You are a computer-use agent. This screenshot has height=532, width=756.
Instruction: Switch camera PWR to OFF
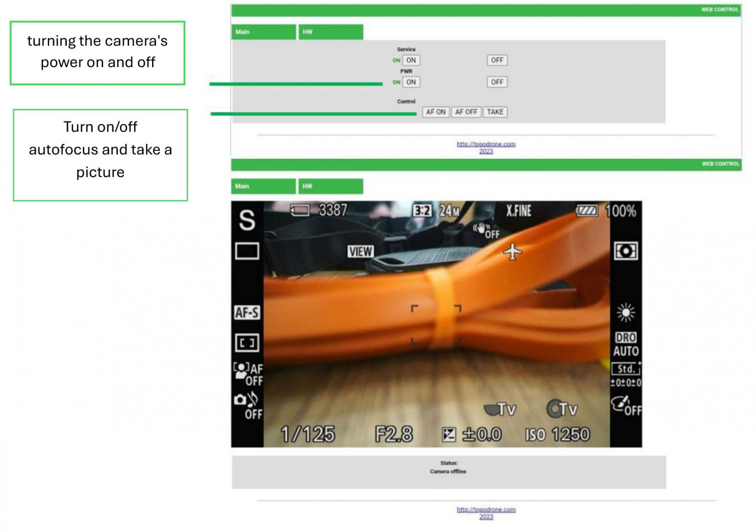tap(497, 82)
